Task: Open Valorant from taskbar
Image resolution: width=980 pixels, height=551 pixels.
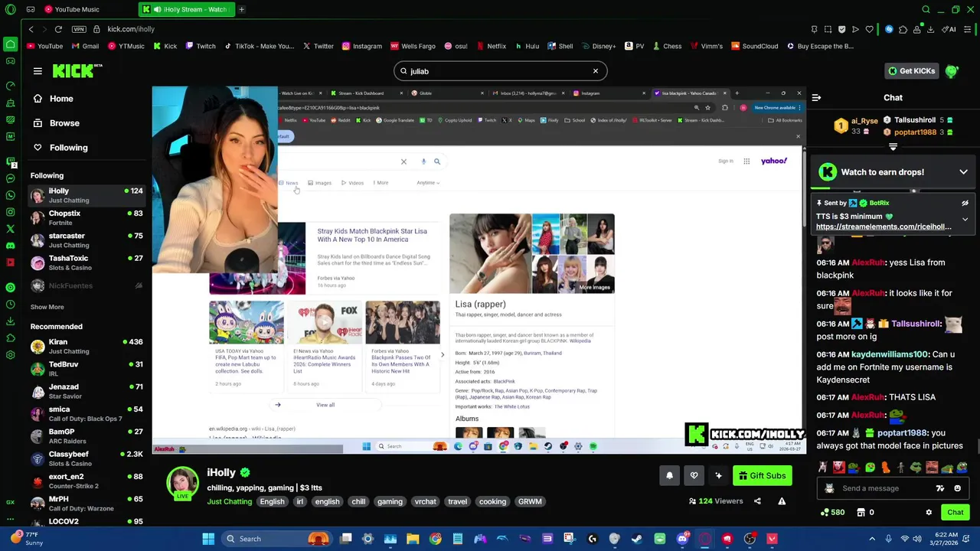Action: (772, 539)
